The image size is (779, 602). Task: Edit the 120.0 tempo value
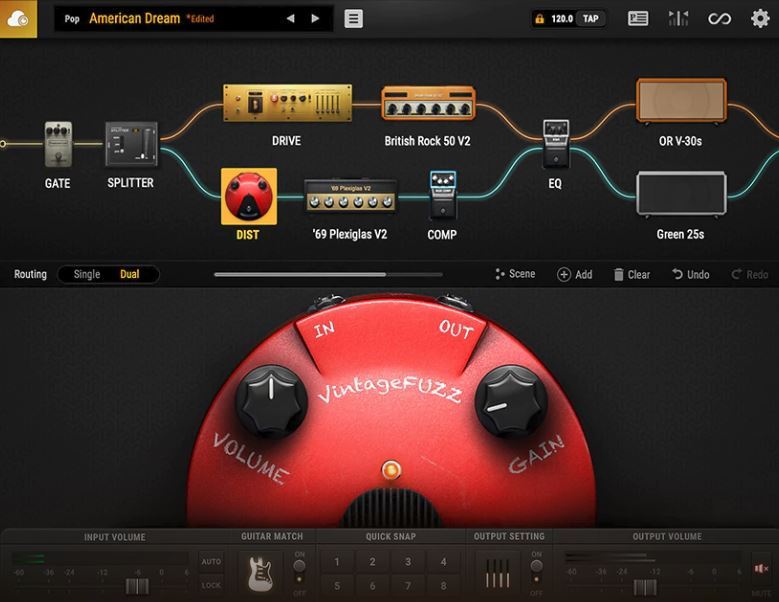[562, 19]
